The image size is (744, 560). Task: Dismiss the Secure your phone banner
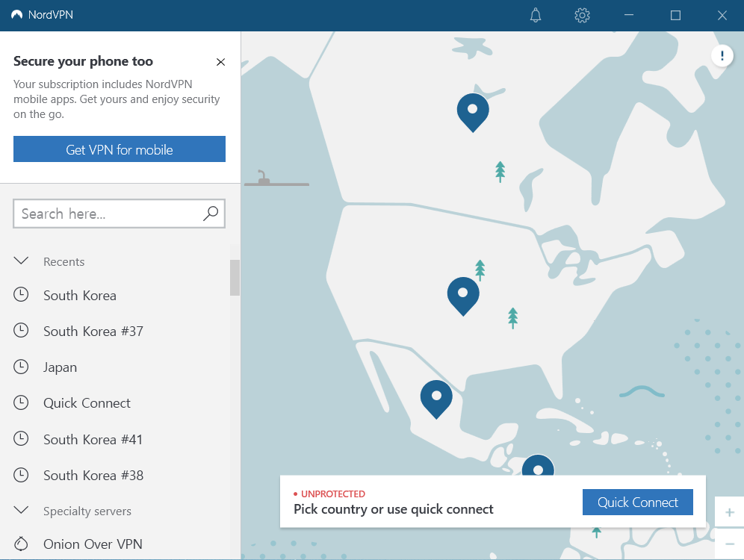coord(220,62)
